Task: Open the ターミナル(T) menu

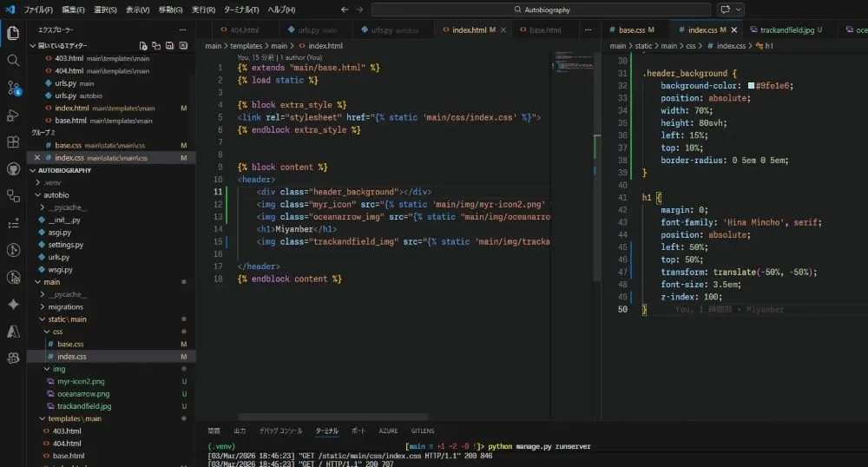Action: pyautogui.click(x=240, y=10)
